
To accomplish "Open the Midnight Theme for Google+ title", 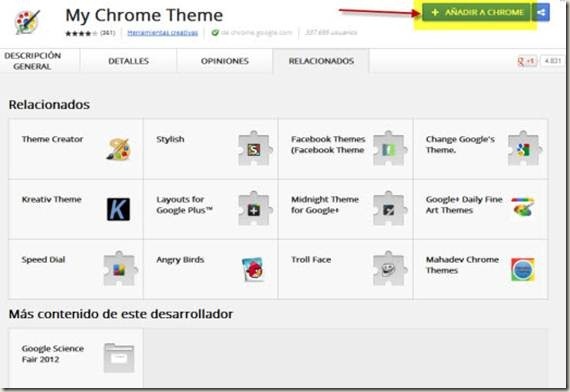I will [325, 205].
